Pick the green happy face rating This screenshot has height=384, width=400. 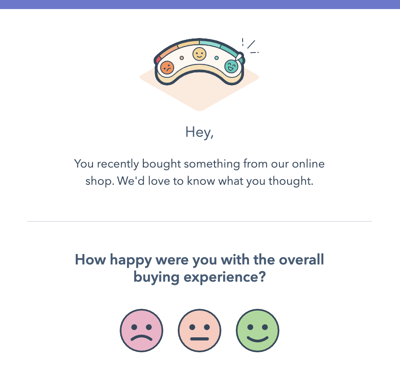coord(258,330)
